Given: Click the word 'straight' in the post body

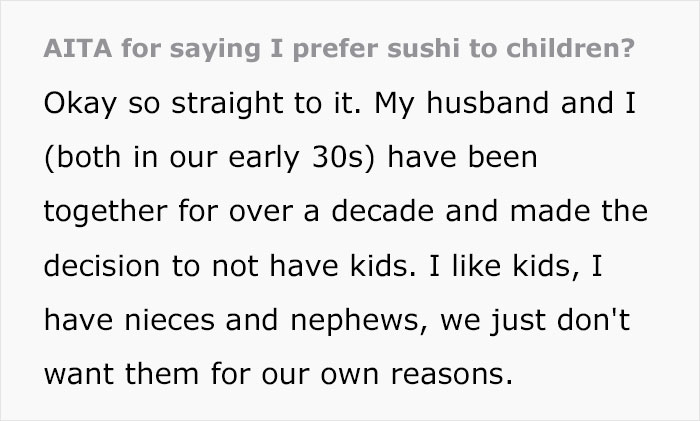Looking at the screenshot, I should click(227, 104).
